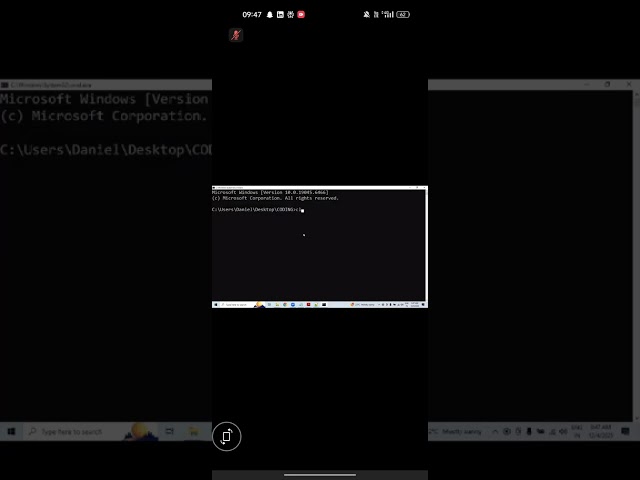This screenshot has width=640, height=480.
Task: Click the Windows Start button in shared screen
Action: pos(216,304)
